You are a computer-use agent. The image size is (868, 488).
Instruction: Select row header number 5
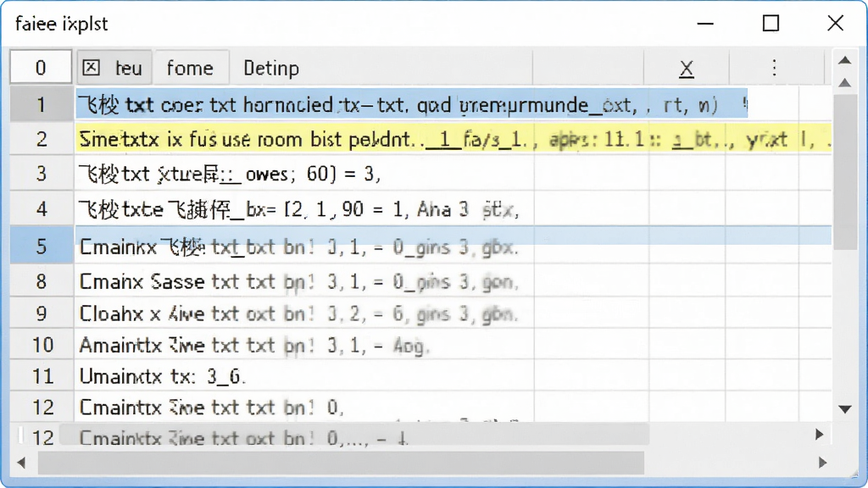[42, 246]
